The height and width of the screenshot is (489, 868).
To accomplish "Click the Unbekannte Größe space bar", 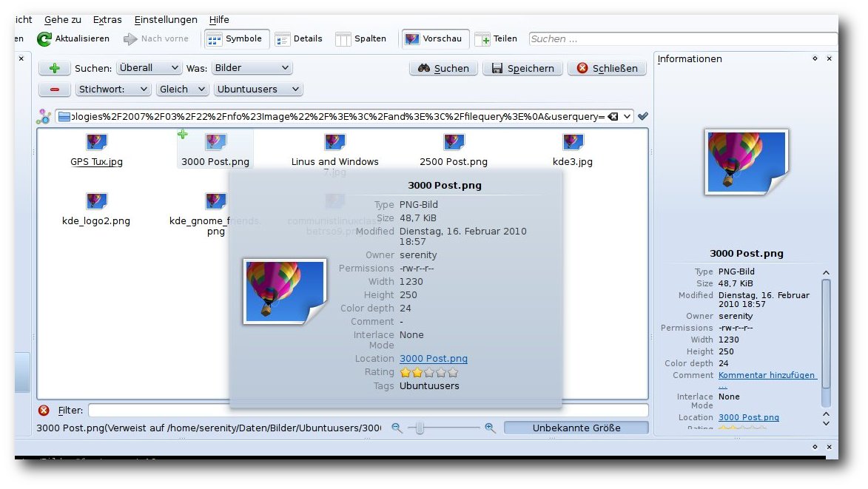I will (x=576, y=428).
